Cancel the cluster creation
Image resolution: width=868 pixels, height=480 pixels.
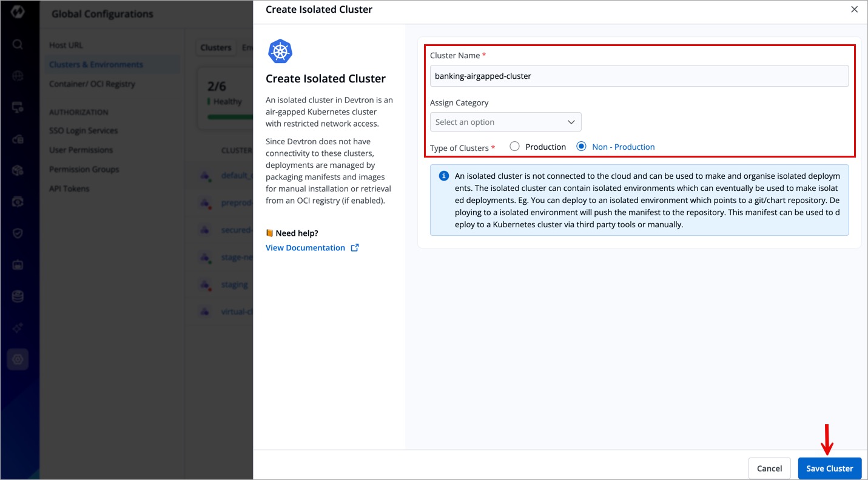pos(769,468)
